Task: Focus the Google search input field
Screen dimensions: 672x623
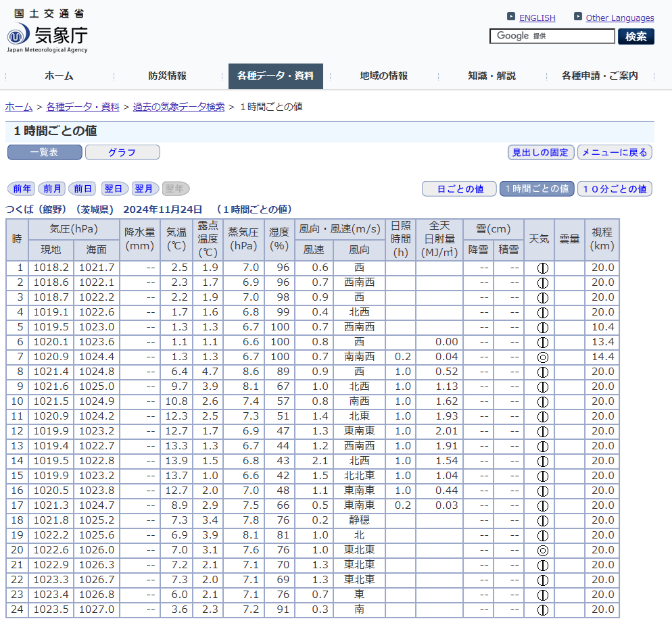Action: pos(552,36)
